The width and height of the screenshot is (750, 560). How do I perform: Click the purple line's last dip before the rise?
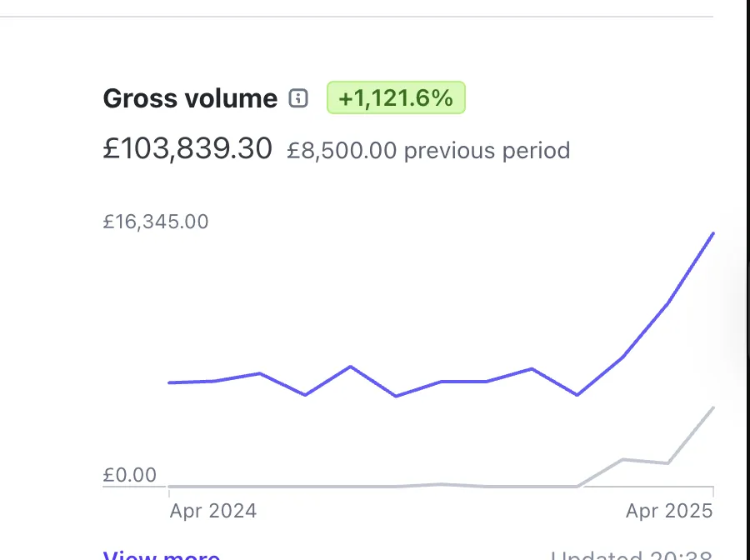(577, 394)
